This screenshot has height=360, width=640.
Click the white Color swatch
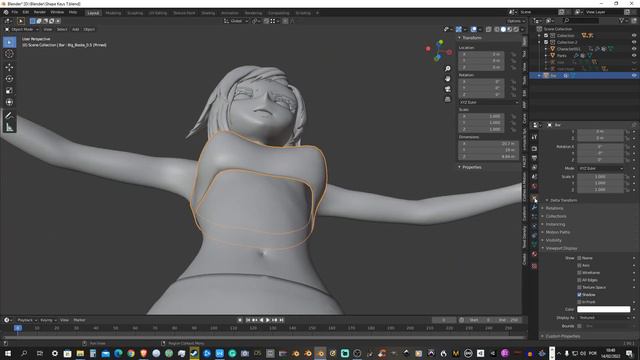click(603, 309)
